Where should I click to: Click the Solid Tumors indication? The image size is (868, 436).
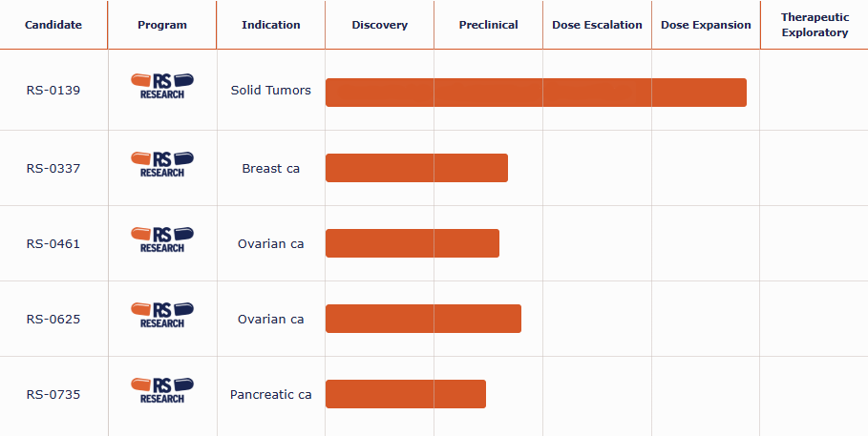point(271,91)
